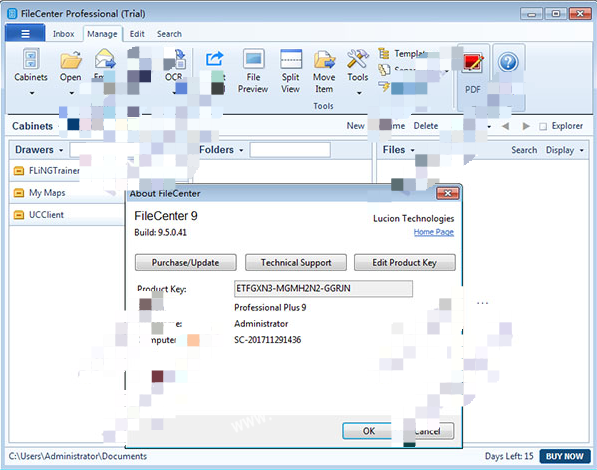The width and height of the screenshot is (597, 470).
Task: Open the Home Page link
Action: 434,232
